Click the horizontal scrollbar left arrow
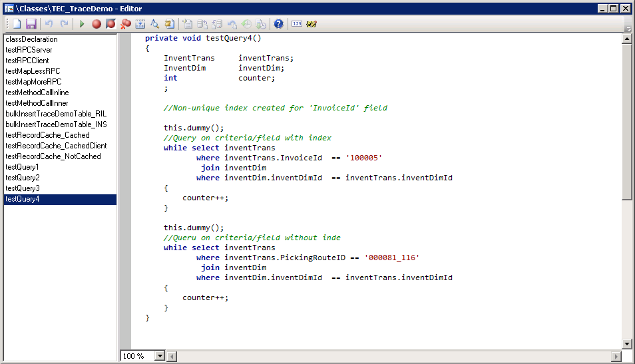 point(172,356)
